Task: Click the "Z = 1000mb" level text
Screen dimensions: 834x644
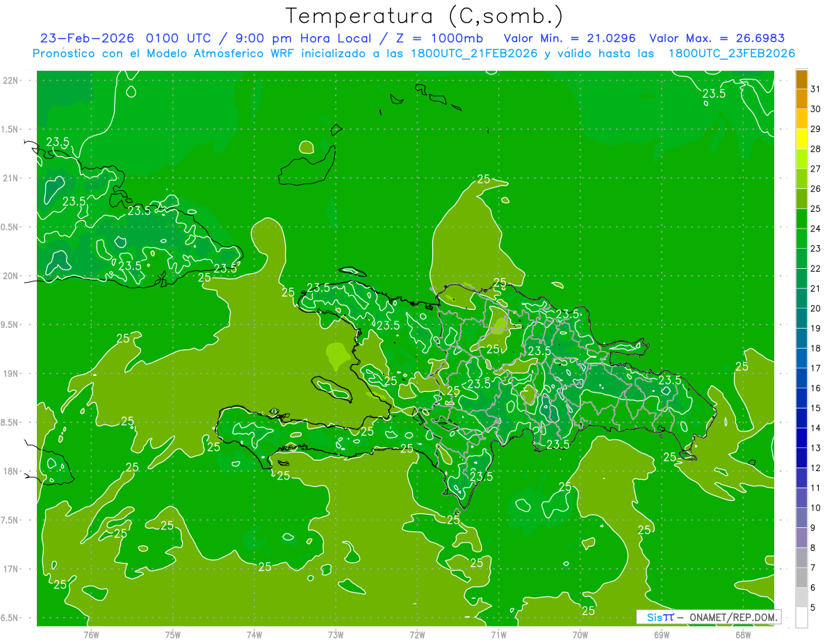Action: [441, 38]
